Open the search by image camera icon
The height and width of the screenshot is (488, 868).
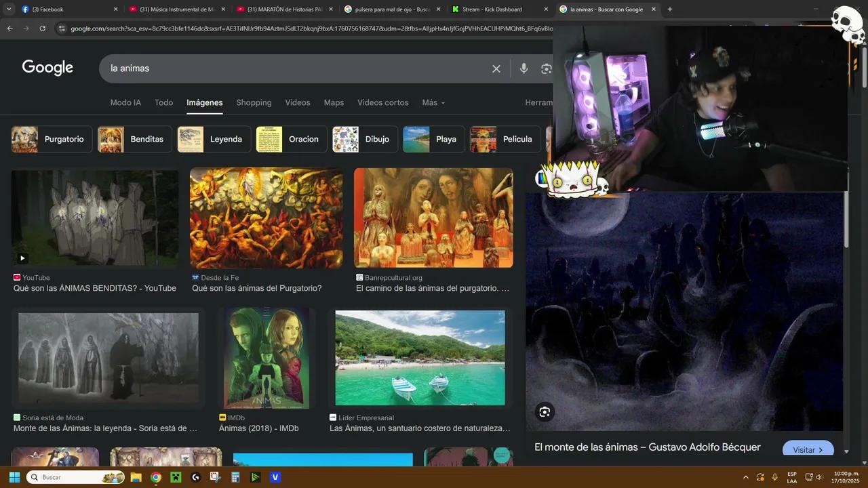(546, 68)
